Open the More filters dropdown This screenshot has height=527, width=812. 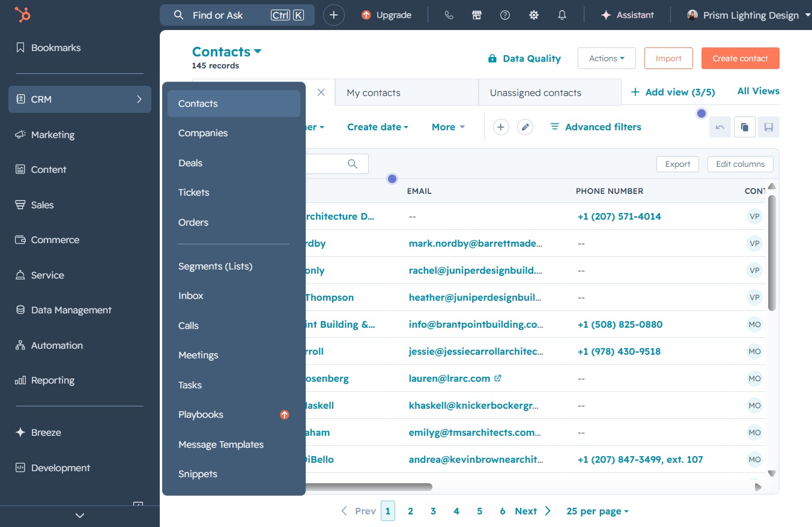coord(448,127)
